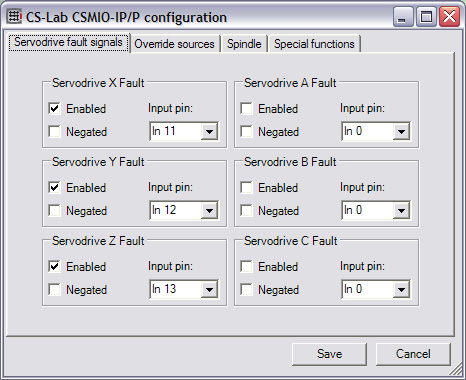
Task: Check Negated for Servodrive Y Fault
Action: [x=54, y=210]
